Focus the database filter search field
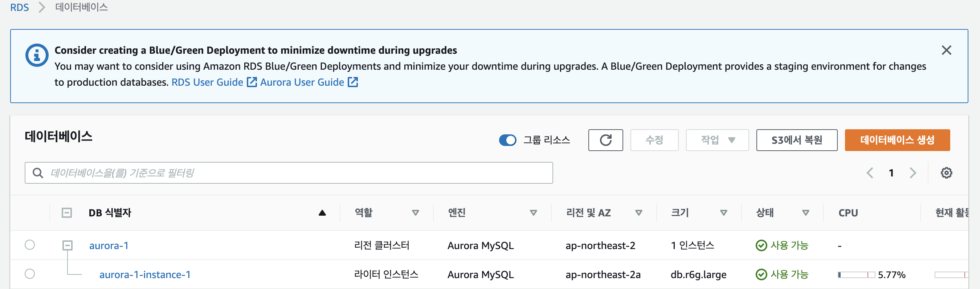Screen dimensions: 980x289 pos(289,173)
